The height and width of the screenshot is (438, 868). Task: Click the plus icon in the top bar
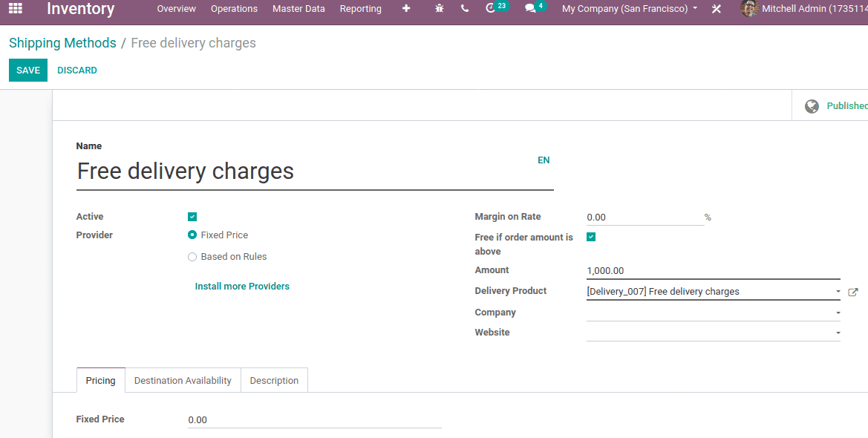coord(405,9)
